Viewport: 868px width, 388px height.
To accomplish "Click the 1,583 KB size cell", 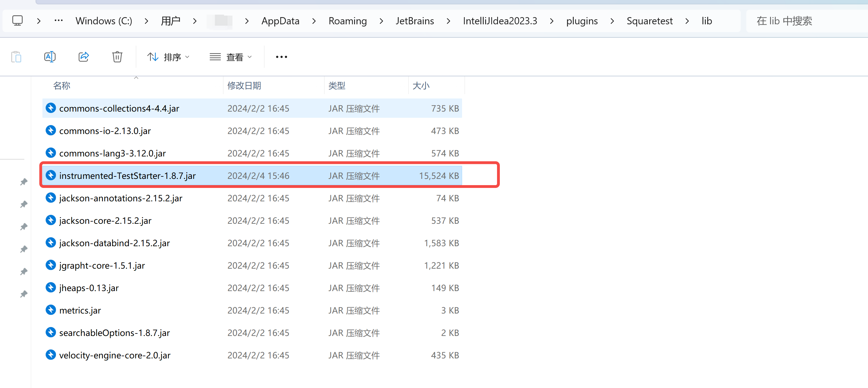I will 441,243.
